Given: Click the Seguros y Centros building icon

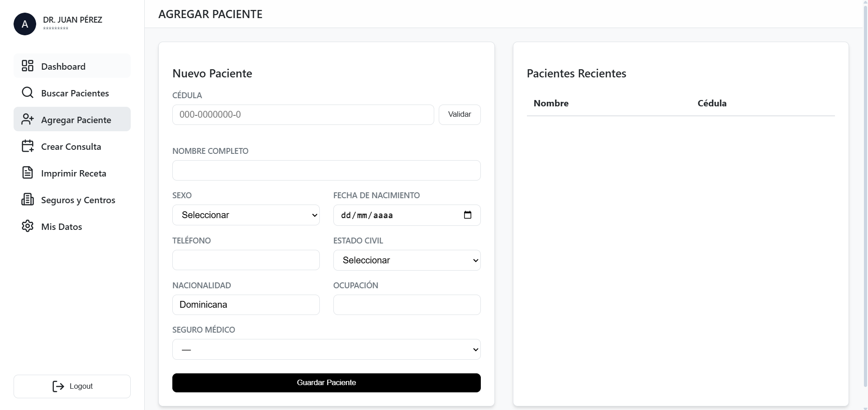Looking at the screenshot, I should pos(28,200).
